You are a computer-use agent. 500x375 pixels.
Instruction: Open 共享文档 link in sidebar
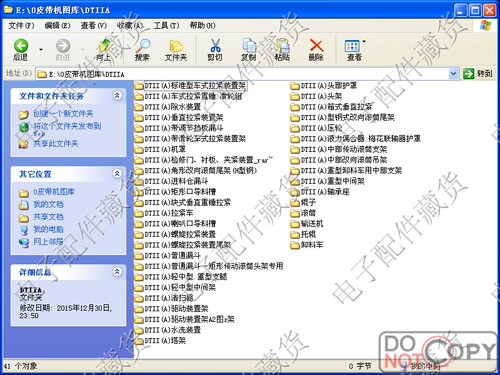48,217
